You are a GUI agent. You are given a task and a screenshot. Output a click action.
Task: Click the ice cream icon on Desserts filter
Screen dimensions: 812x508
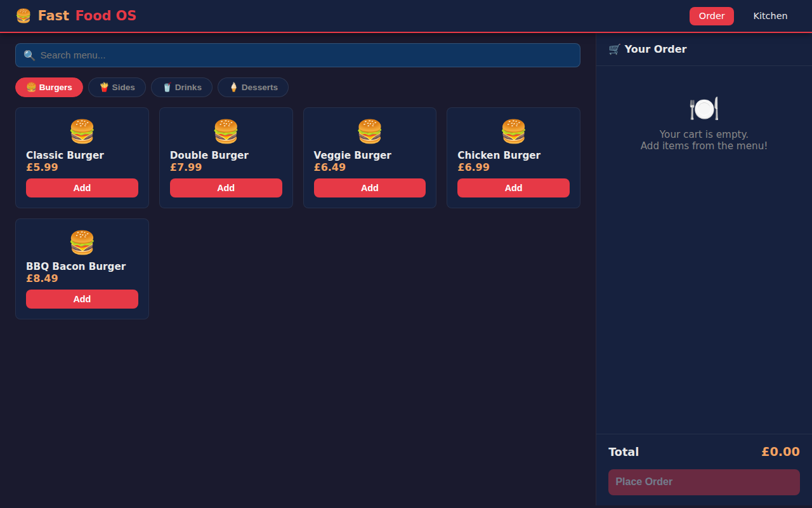coord(233,87)
